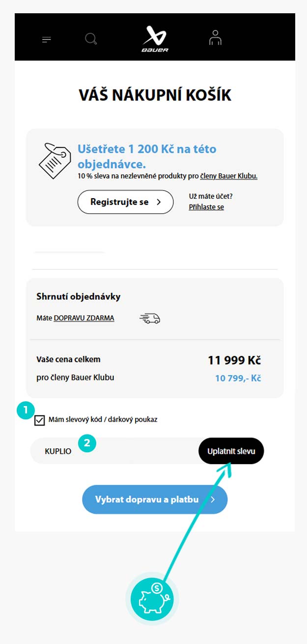
Task: Follow the členy Bauer Klubu link
Action: [228, 176]
